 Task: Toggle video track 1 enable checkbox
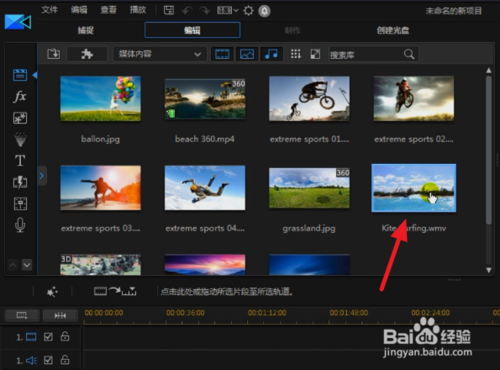48,337
